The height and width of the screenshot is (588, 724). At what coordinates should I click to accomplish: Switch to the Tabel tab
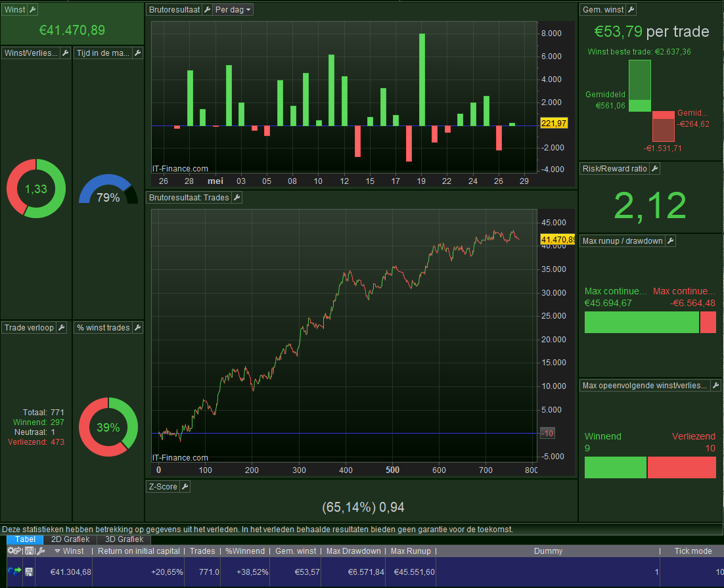point(25,539)
